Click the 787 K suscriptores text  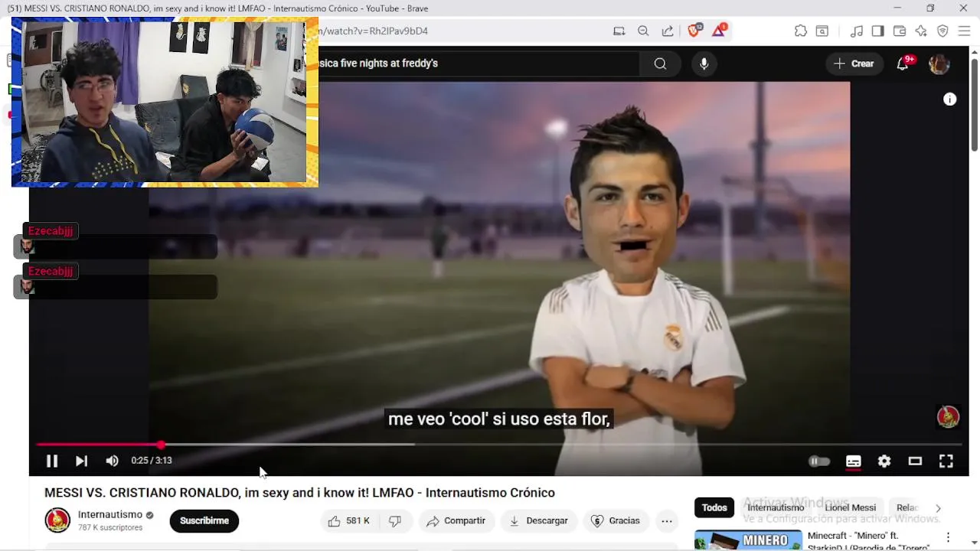[x=110, y=528]
